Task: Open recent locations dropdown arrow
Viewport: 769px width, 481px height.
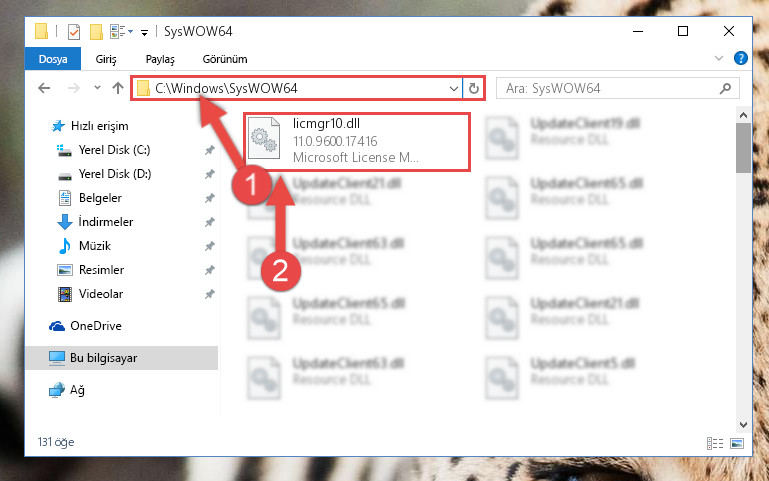Action: click(x=97, y=88)
